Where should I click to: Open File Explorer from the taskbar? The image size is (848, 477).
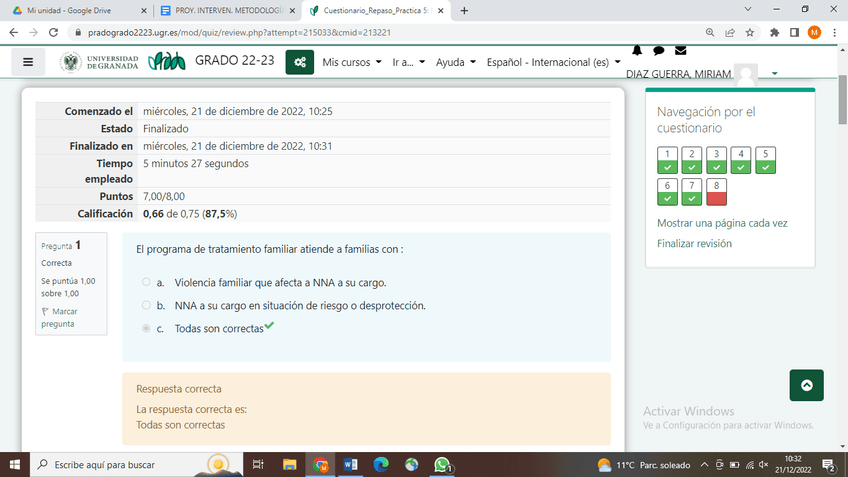click(x=289, y=465)
